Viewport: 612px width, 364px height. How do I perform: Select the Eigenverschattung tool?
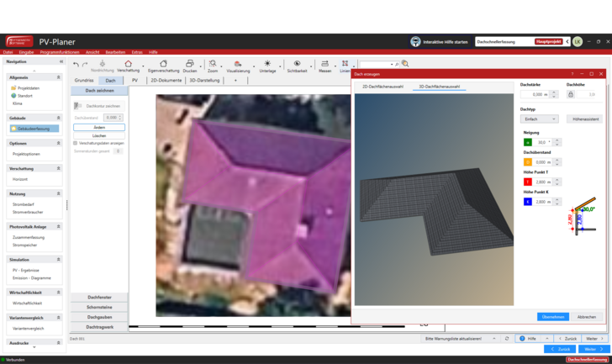click(164, 66)
